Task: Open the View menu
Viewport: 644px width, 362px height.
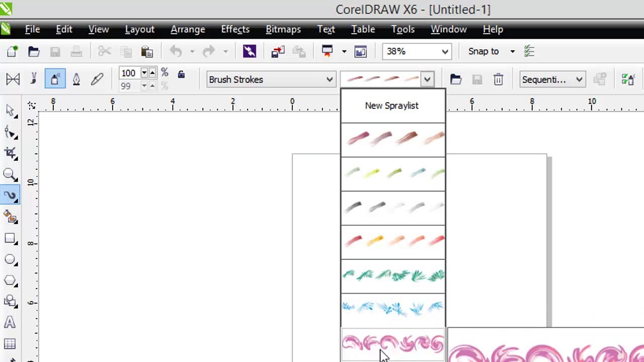Action: click(x=99, y=29)
